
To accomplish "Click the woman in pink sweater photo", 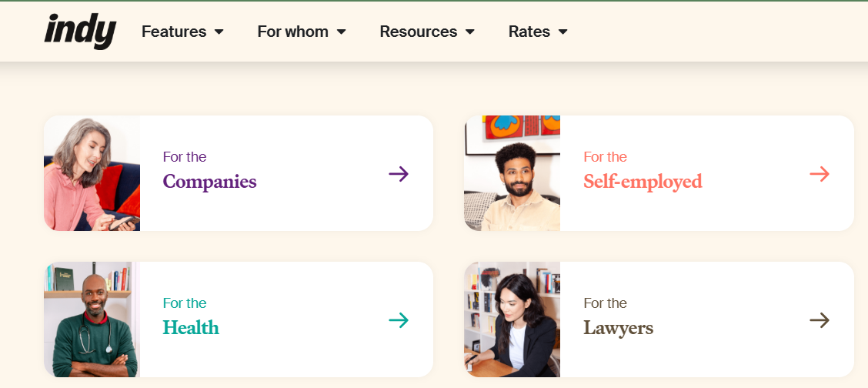I will point(92,173).
